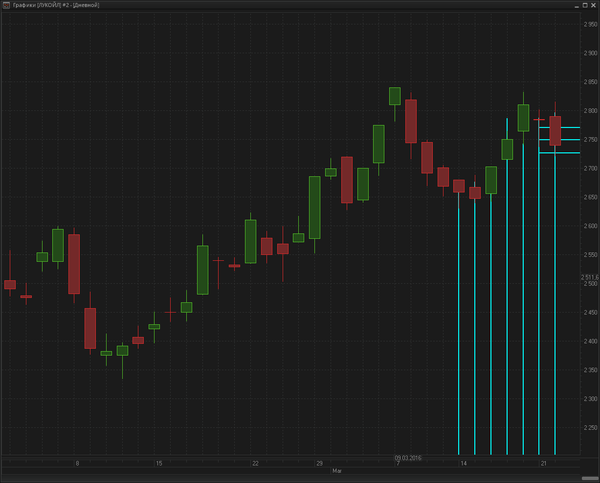This screenshot has width=600, height=483.
Task: Click date label 15 on time axis
Action: click(x=159, y=463)
